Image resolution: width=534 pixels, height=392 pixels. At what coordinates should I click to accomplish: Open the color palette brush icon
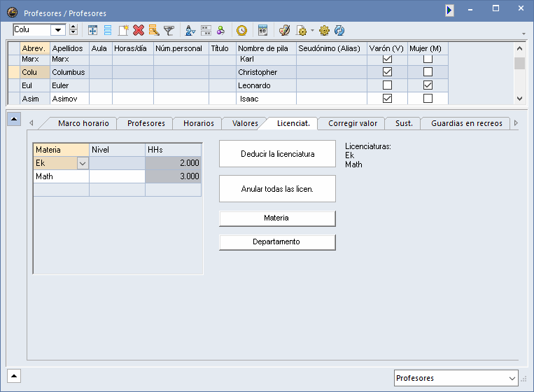[x=284, y=30]
